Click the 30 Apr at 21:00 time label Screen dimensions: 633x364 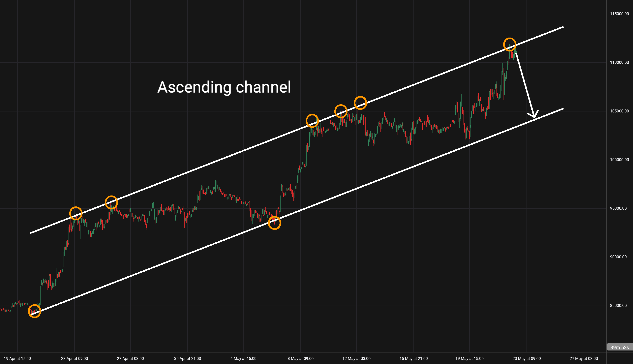pos(188,358)
